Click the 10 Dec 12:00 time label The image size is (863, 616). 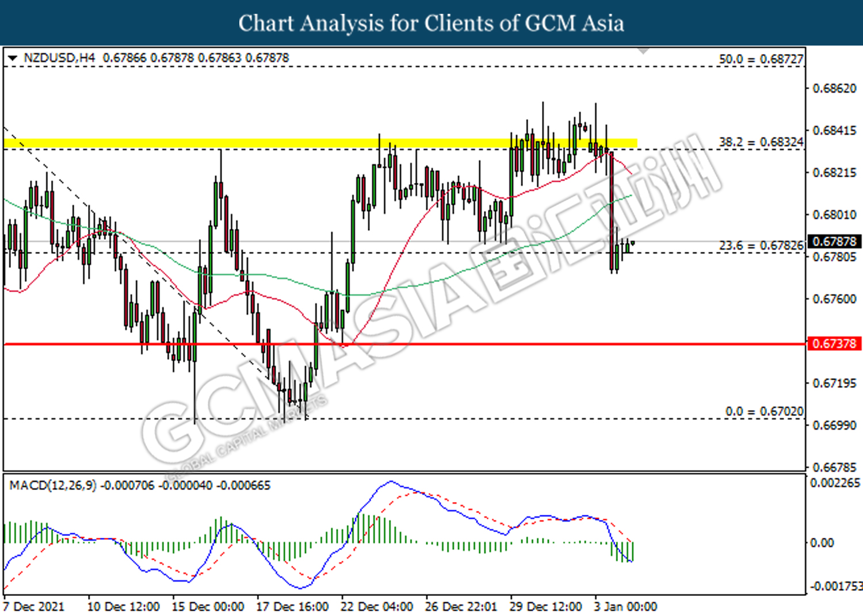124,607
